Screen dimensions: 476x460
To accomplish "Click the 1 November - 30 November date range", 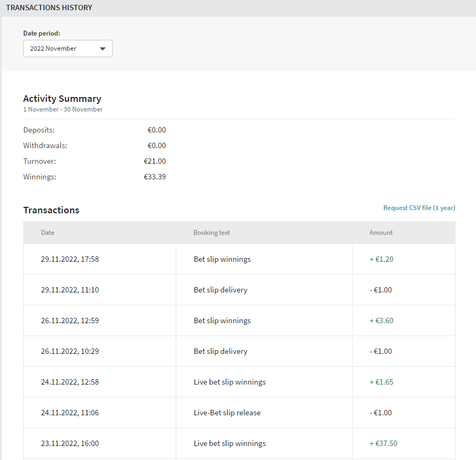I will click(63, 109).
